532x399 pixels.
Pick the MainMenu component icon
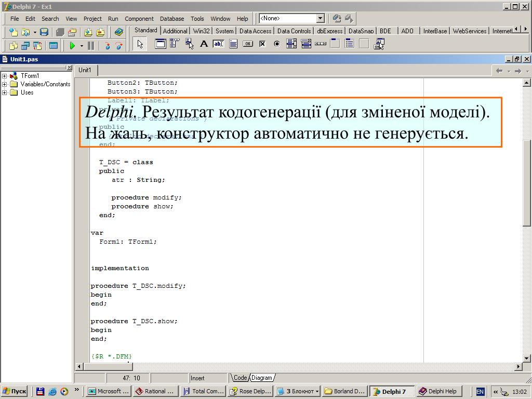coord(175,44)
